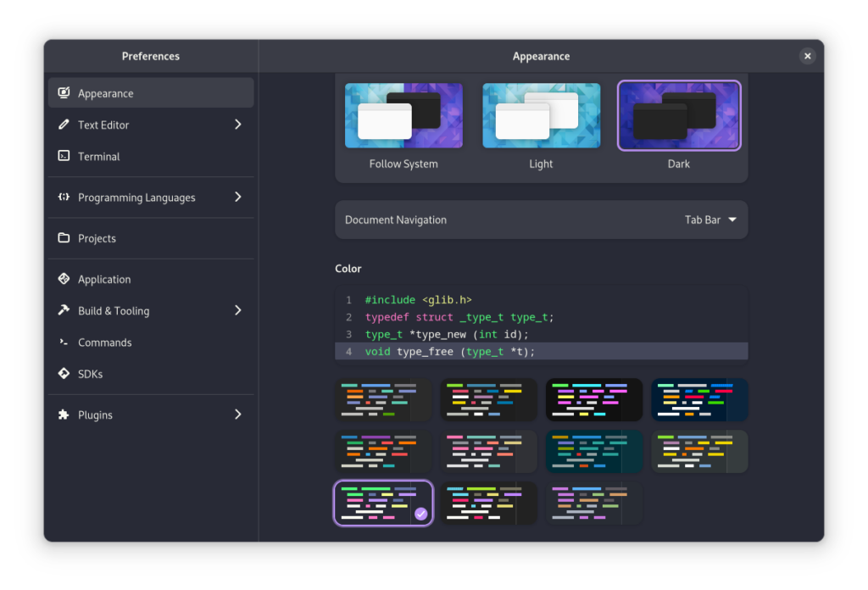
Task: Expand Plugins section chevron
Action: [x=238, y=415]
